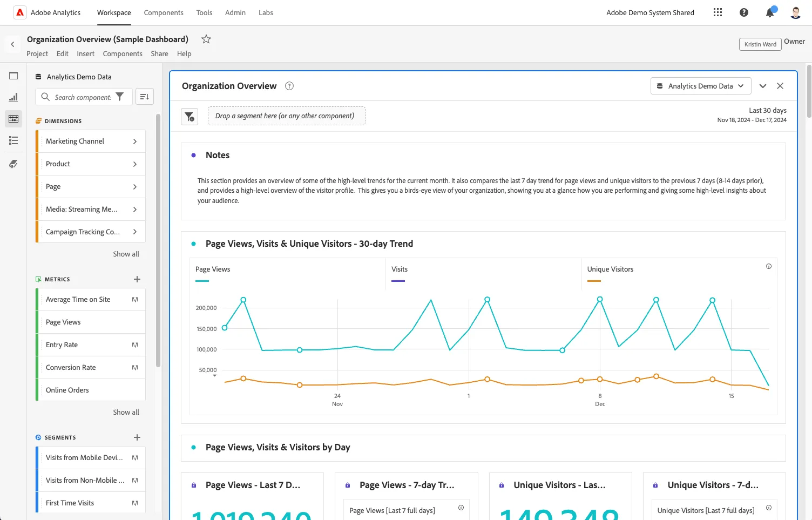Viewport: 812px width, 520px height.
Task: Select the Conversion Rate metric
Action: coord(91,367)
